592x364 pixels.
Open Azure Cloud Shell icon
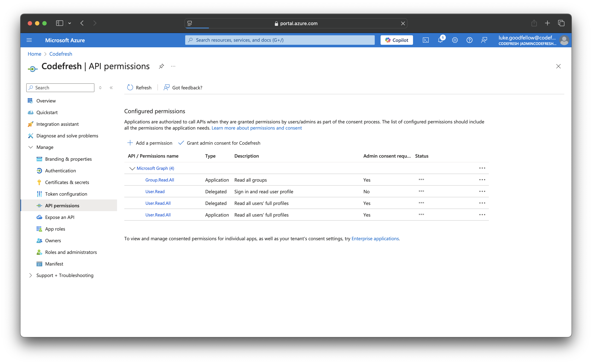click(426, 40)
